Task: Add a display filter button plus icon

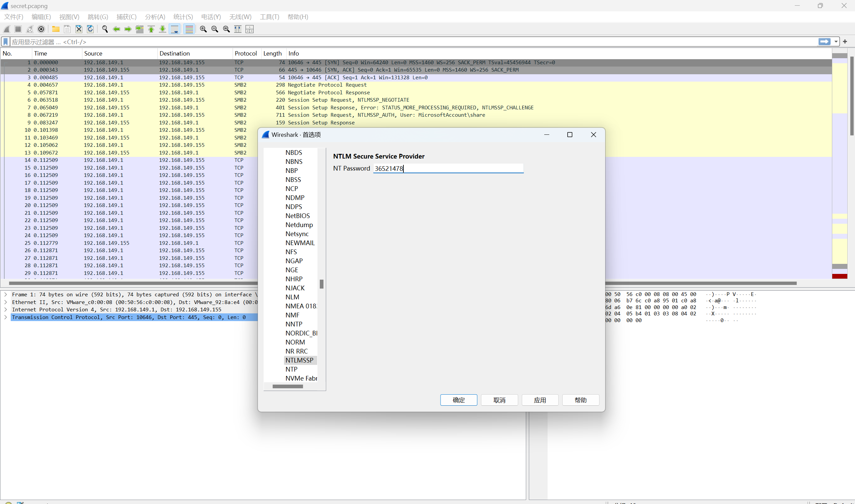Action: [x=845, y=41]
